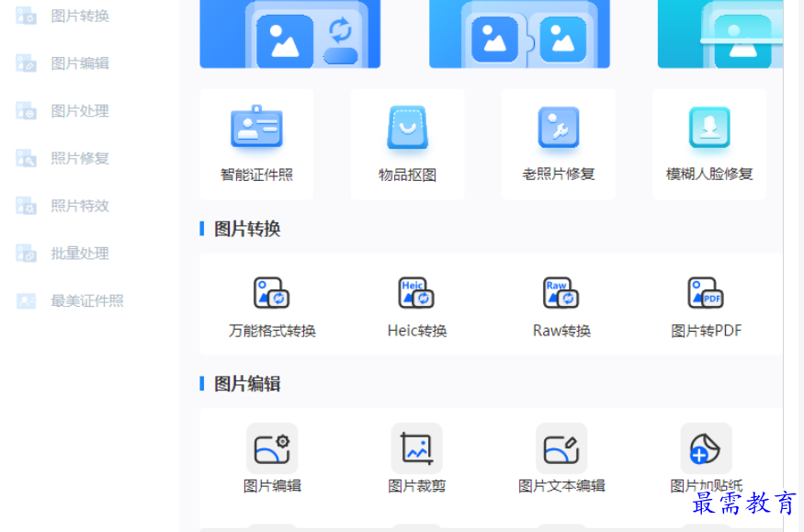The height and width of the screenshot is (532, 804).
Task: Open the 智能证件照 ID photo tool icon
Action: coord(256,127)
